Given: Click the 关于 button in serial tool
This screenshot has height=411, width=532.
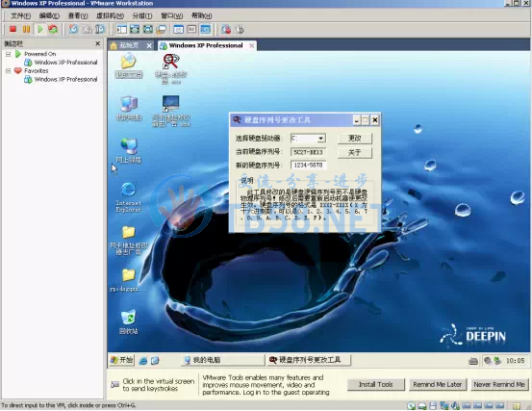Looking at the screenshot, I should click(355, 152).
